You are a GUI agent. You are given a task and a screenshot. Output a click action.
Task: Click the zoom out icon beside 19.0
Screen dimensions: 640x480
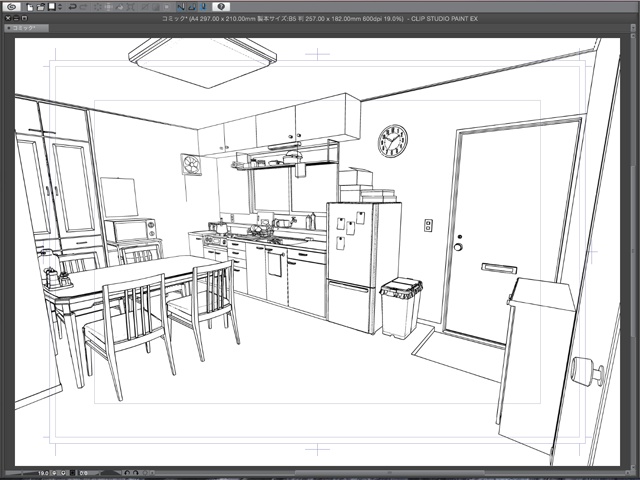click(54, 473)
